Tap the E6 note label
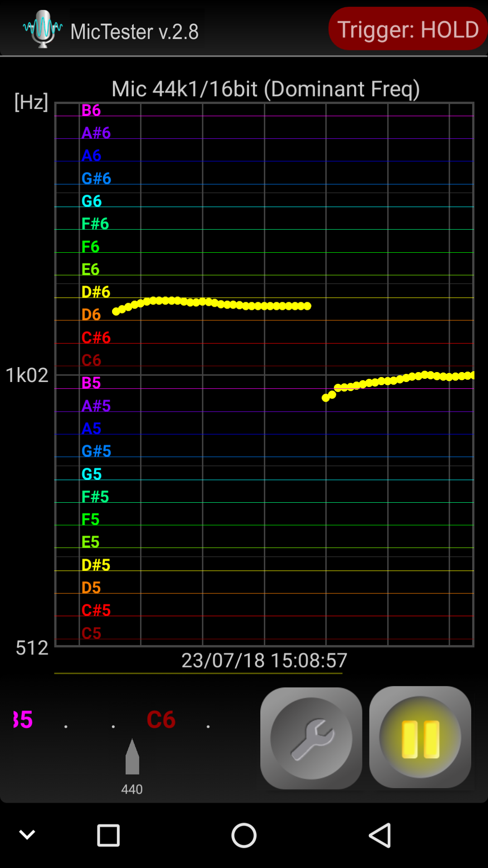This screenshot has width=488, height=868. (x=90, y=270)
